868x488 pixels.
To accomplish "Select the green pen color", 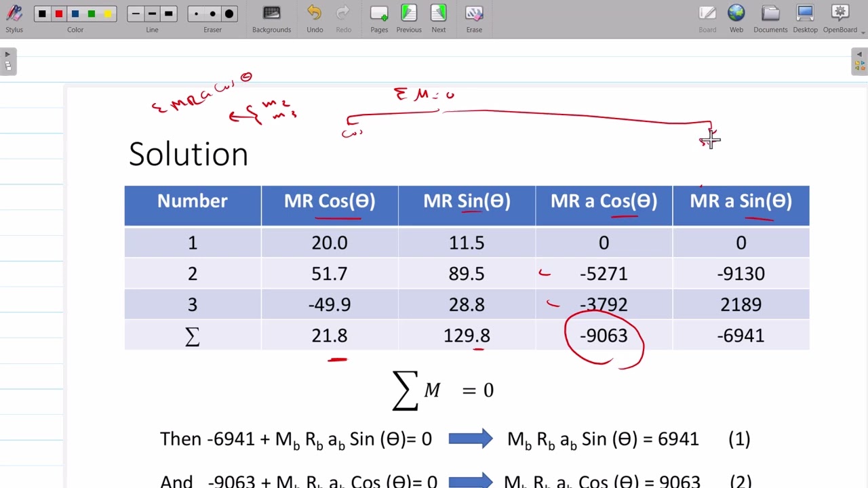I will pyautogui.click(x=92, y=14).
